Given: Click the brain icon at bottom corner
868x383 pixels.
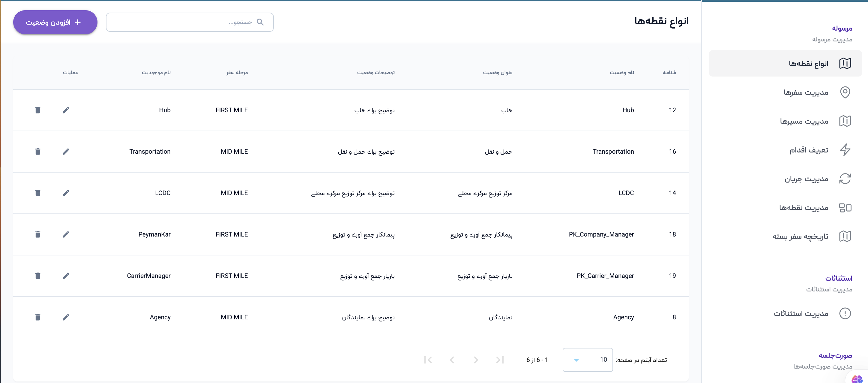Looking at the screenshot, I should 858,379.
